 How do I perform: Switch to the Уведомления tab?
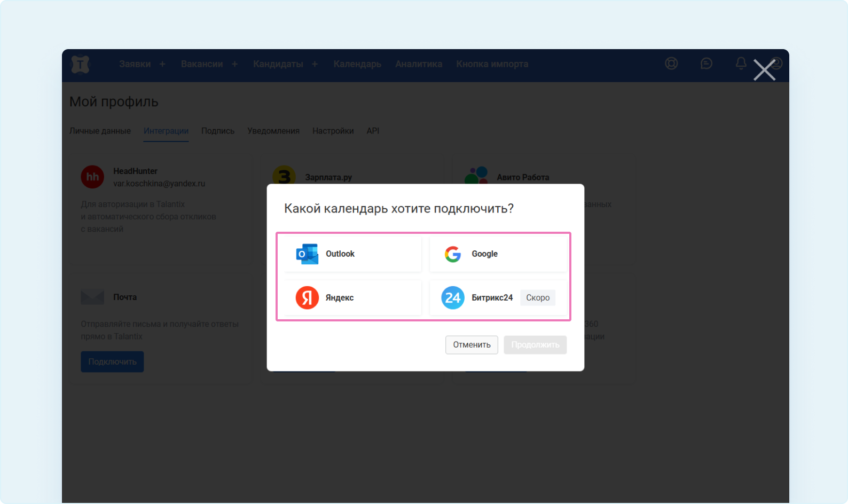[273, 131]
